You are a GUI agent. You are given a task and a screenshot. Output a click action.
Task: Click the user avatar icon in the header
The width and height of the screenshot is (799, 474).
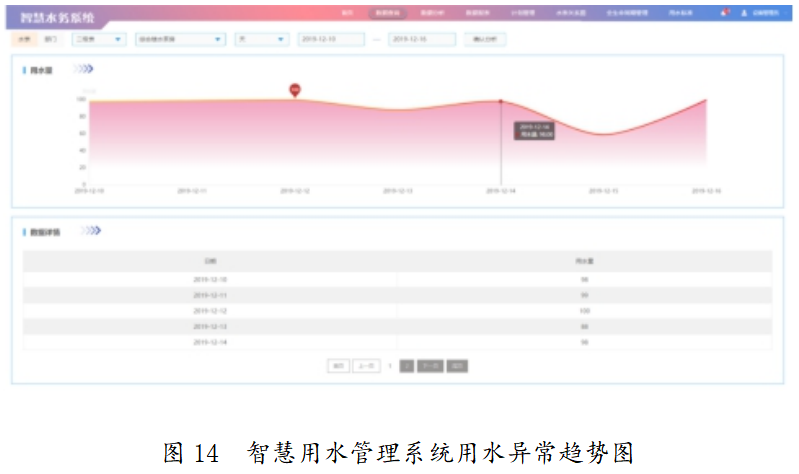point(744,13)
